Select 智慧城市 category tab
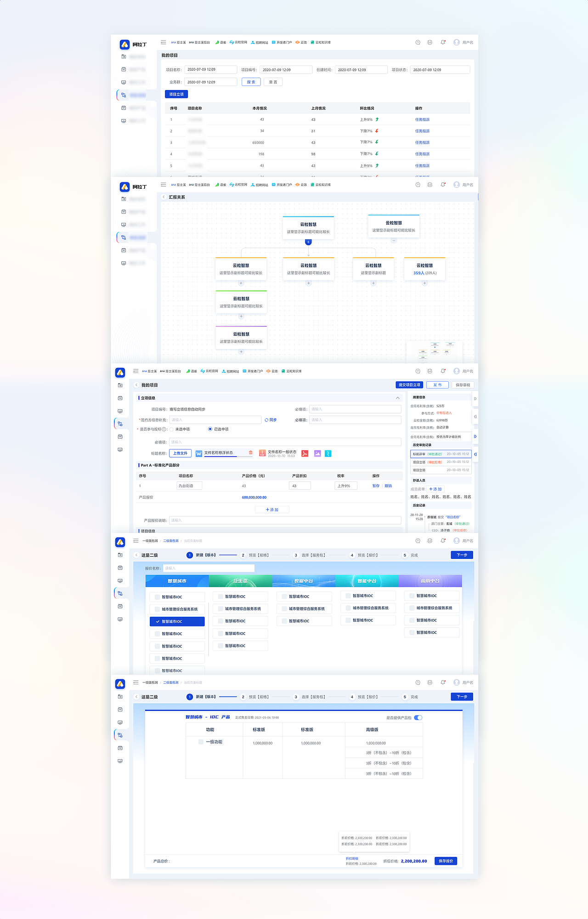Image resolution: width=588 pixels, height=919 pixels. point(177,581)
